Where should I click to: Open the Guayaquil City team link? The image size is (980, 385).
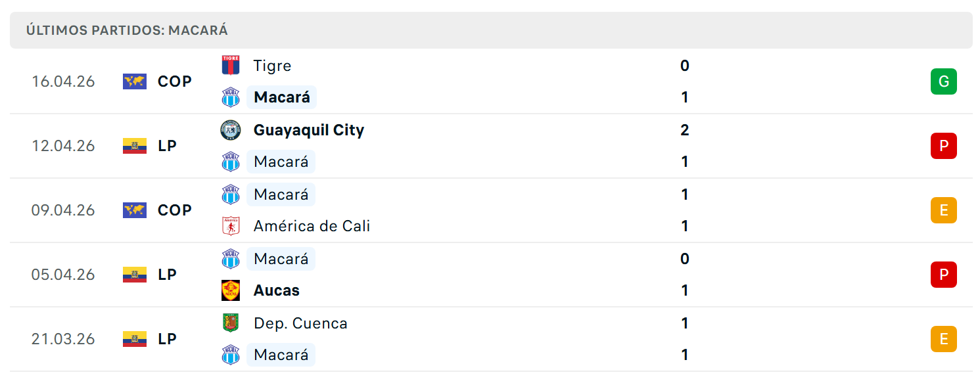[309, 130]
